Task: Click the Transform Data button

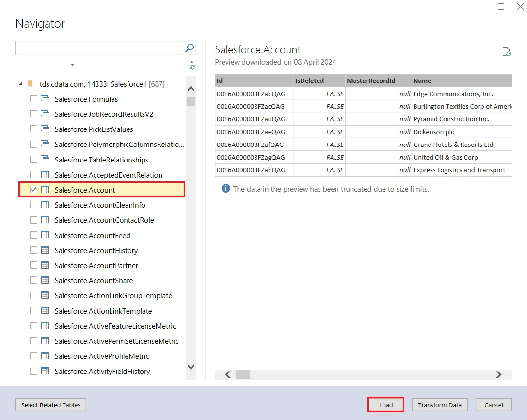Action: pyautogui.click(x=440, y=405)
